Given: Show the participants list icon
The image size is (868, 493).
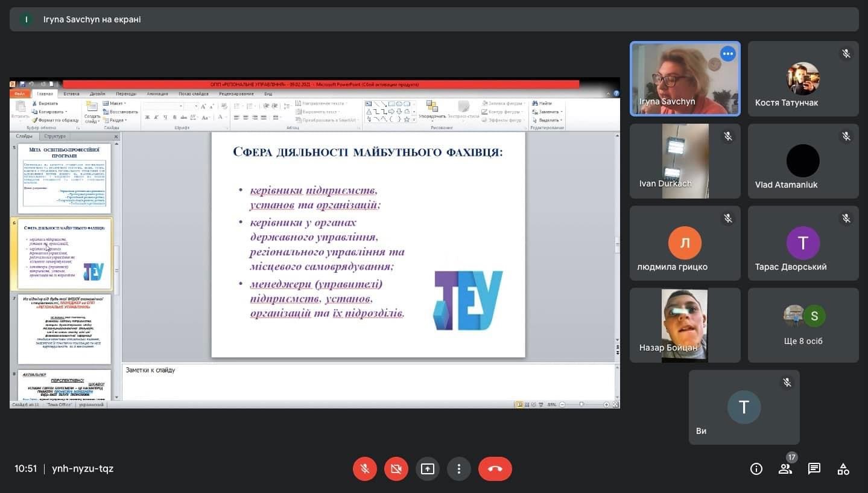Looking at the screenshot, I should pyautogui.click(x=785, y=469).
